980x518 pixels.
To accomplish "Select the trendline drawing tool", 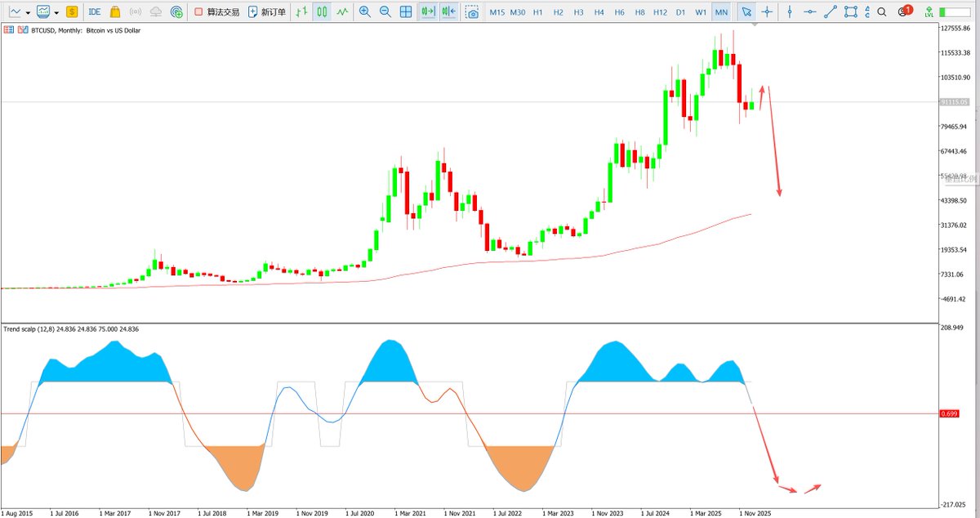I will pos(831,11).
